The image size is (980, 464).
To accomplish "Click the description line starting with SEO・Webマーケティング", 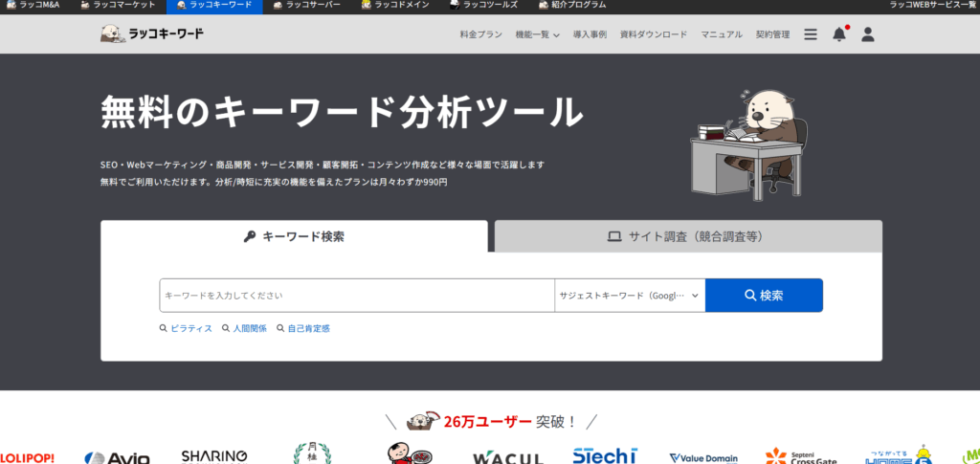I will tap(323, 165).
